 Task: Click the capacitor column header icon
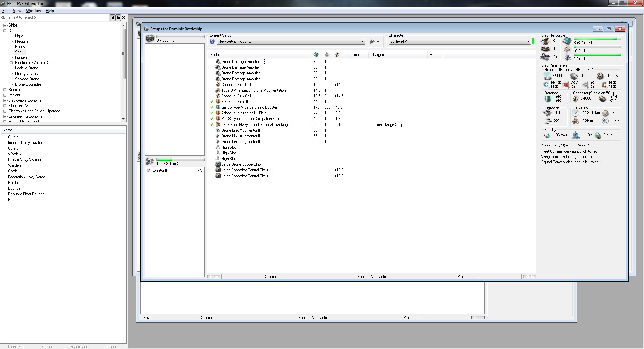click(x=337, y=55)
